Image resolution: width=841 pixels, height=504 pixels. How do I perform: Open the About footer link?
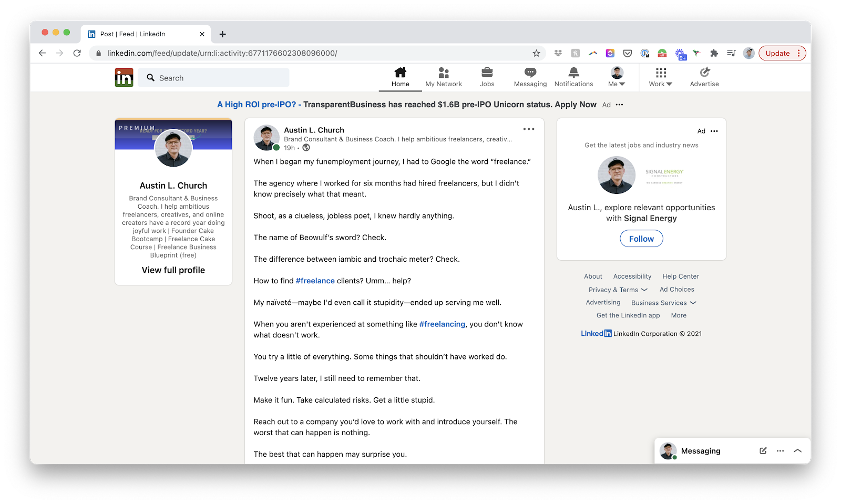point(593,276)
